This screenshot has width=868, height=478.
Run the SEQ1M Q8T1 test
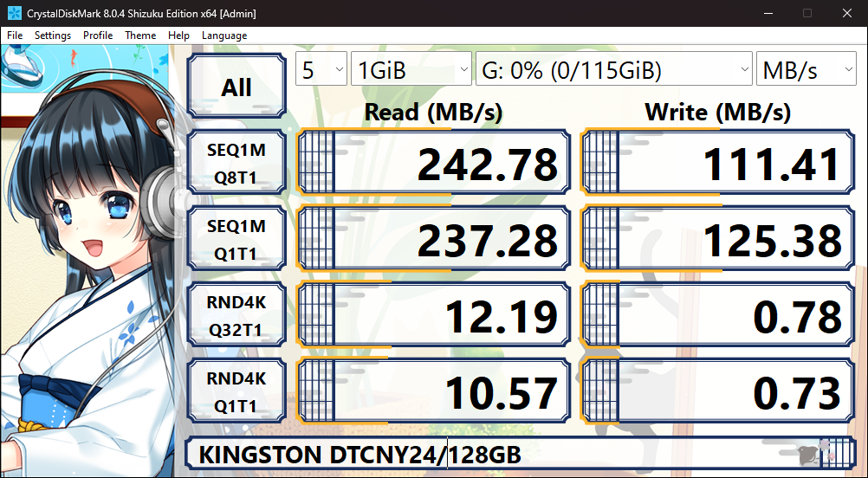click(236, 163)
